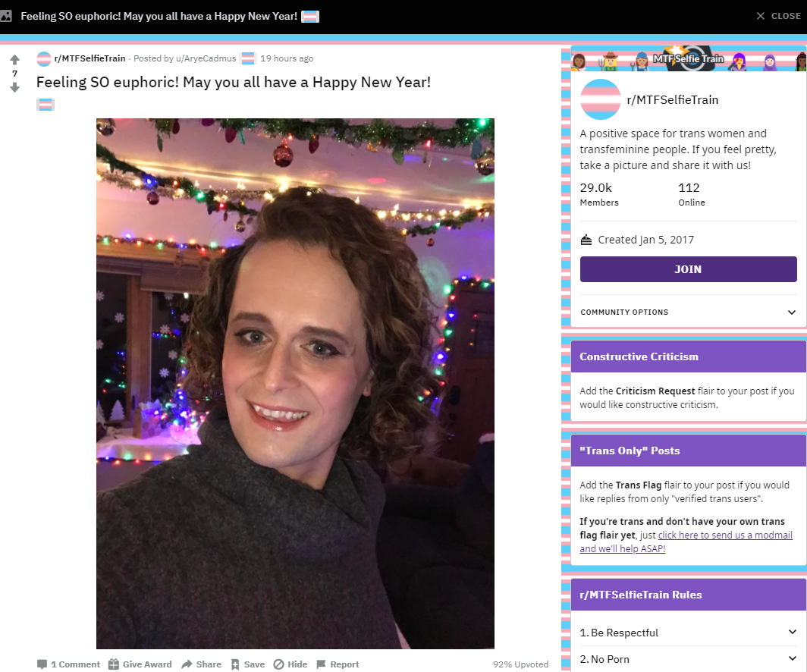This screenshot has height=672, width=807.
Task: Click the Constructive Criticism widget header
Action: [688, 356]
